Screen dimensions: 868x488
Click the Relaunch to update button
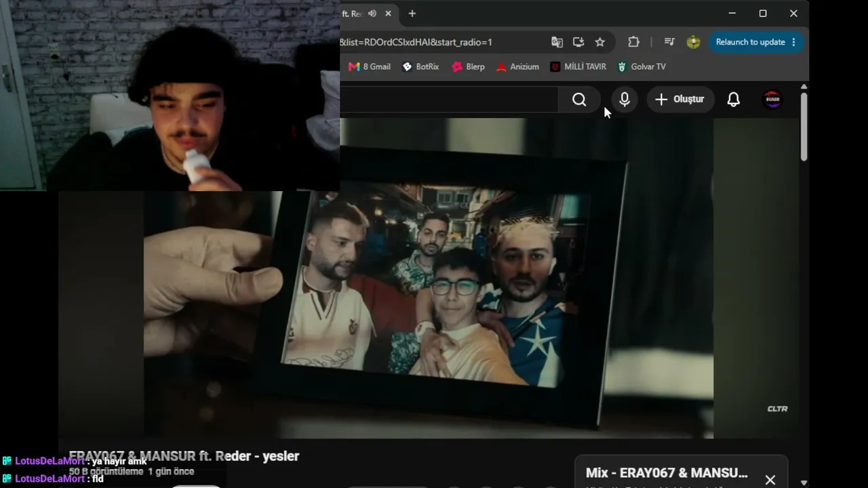coord(756,42)
